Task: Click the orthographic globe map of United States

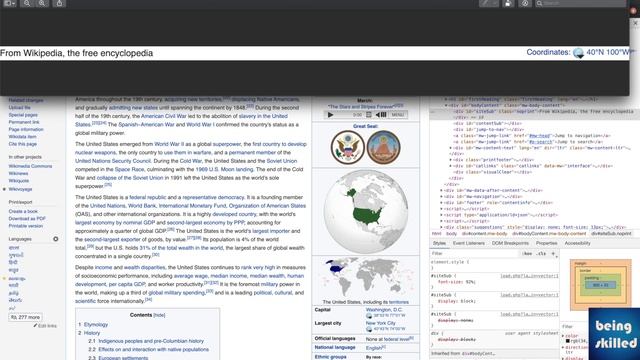Action: click(x=366, y=211)
